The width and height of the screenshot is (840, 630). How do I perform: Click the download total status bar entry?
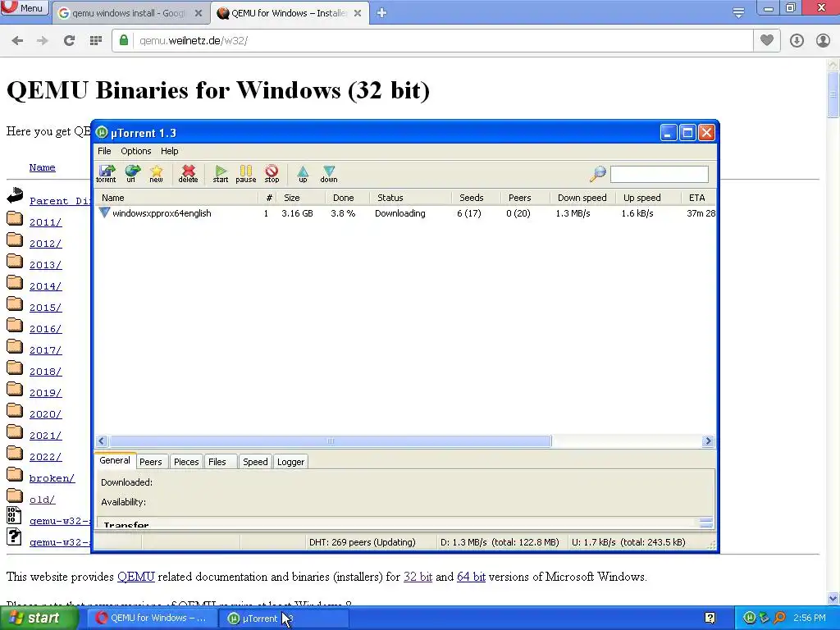tap(500, 542)
